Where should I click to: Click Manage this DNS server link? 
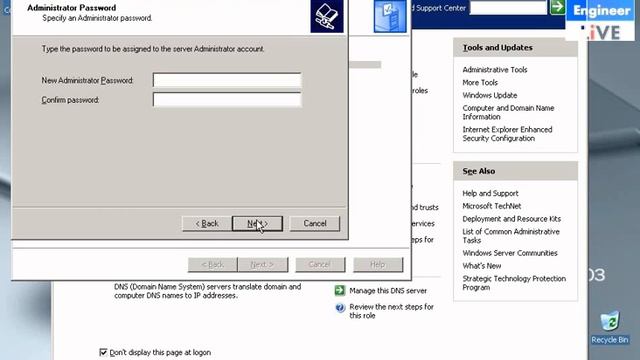388,291
